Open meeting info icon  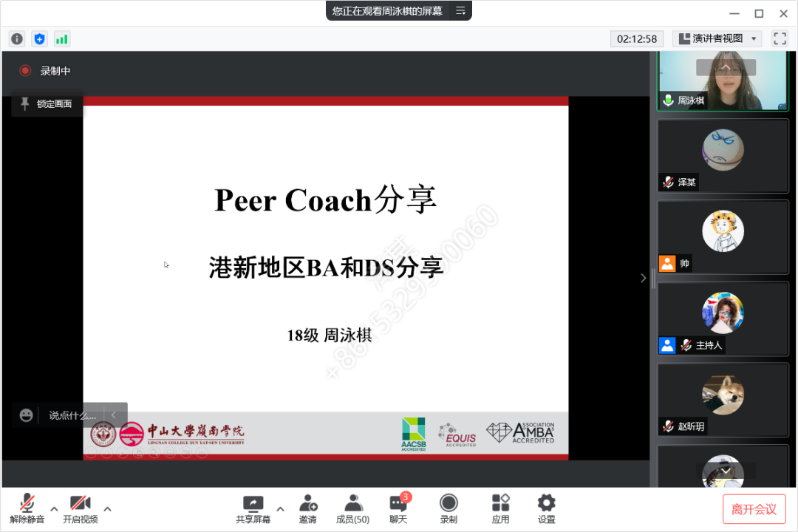click(17, 39)
